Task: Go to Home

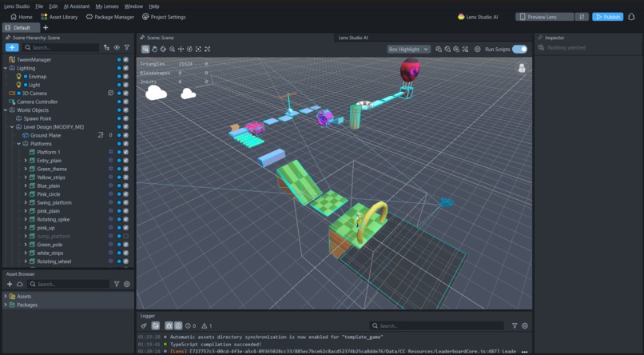Action: [x=21, y=17]
